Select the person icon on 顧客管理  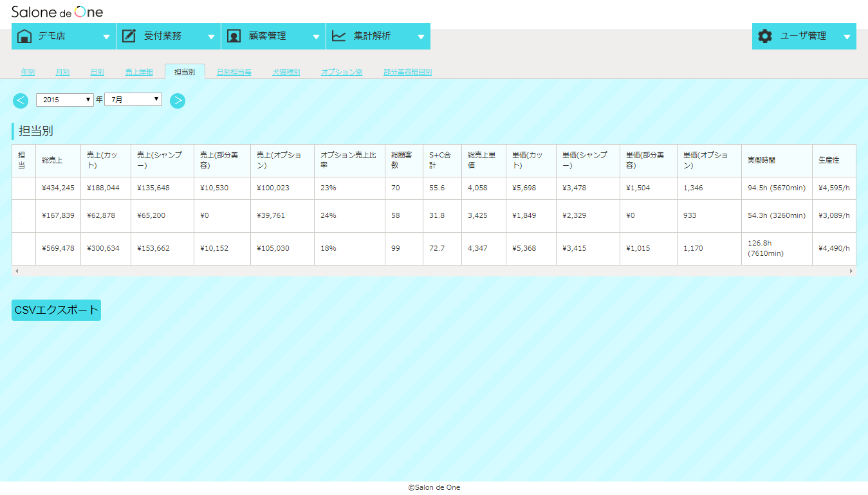coord(234,36)
